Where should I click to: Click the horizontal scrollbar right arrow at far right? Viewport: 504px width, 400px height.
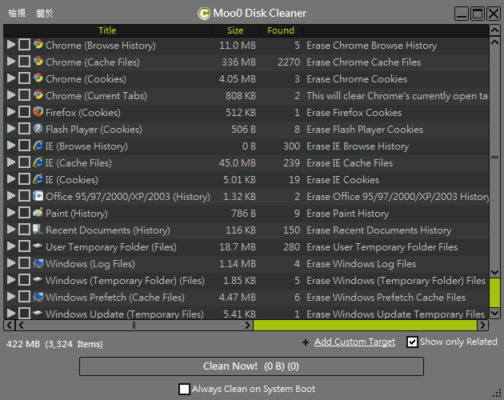click(483, 325)
